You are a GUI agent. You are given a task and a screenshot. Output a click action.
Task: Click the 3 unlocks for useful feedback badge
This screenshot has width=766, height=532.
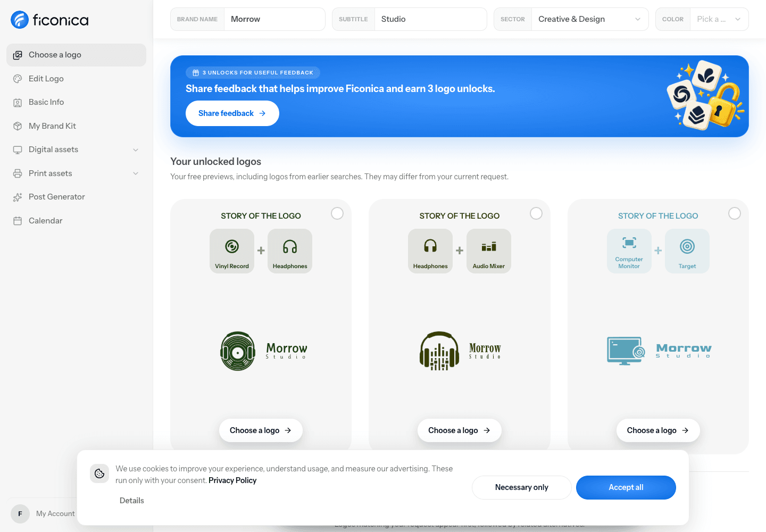[253, 72]
